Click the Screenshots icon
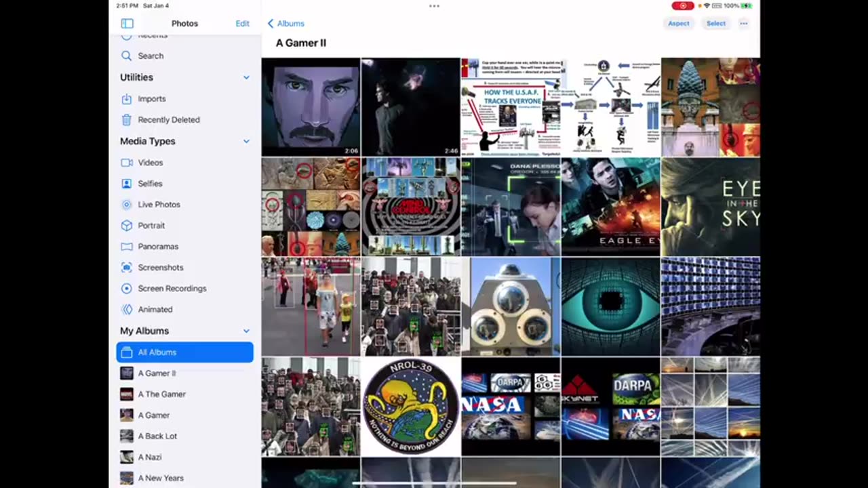 click(x=126, y=267)
